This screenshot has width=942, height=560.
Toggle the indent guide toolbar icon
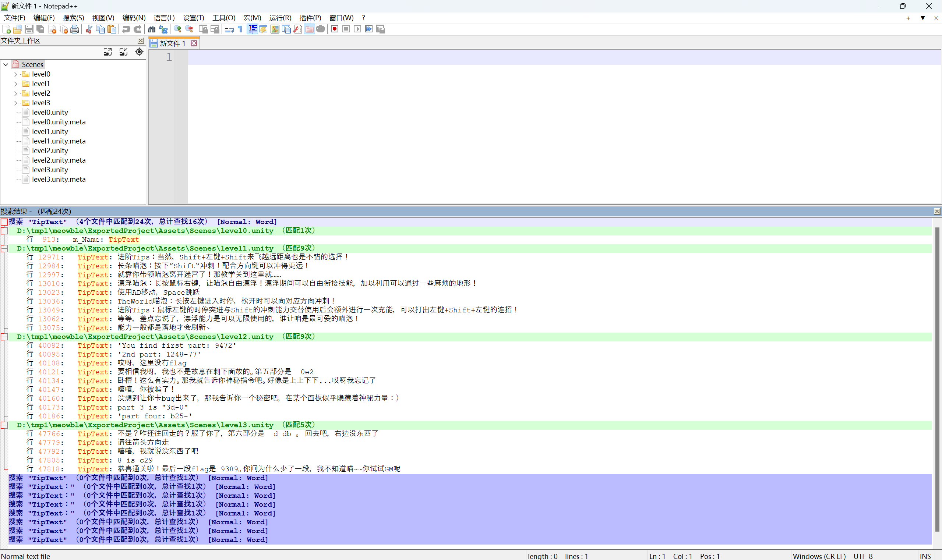252,29
